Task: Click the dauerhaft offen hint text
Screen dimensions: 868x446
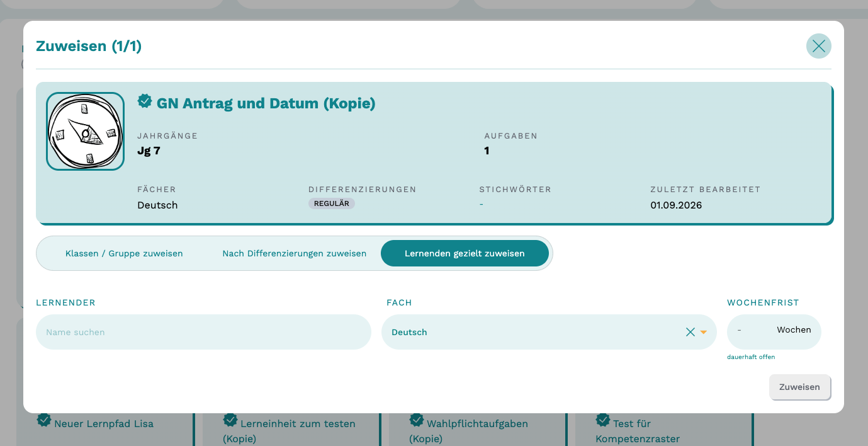Action: pyautogui.click(x=751, y=357)
